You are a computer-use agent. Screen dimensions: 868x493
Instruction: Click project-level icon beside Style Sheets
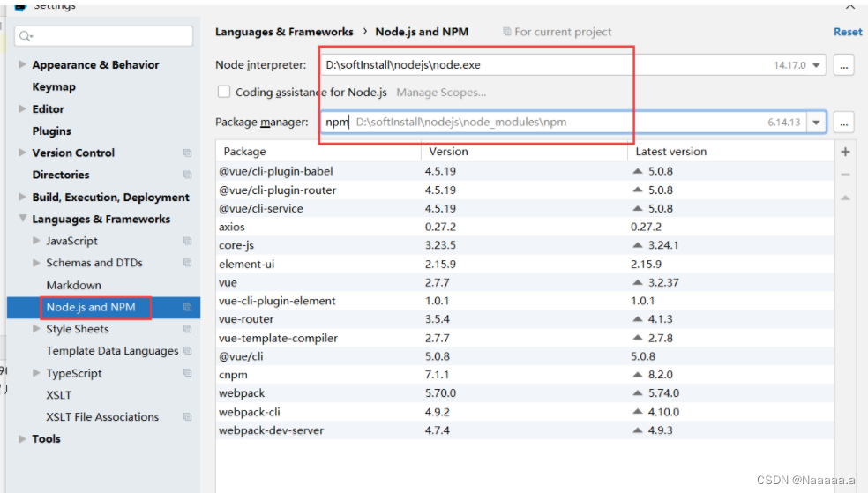tap(187, 329)
